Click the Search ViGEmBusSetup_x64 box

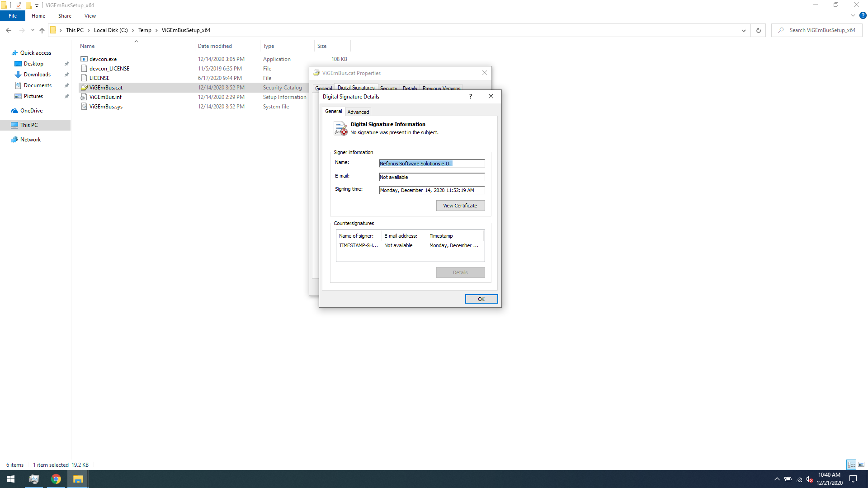[816, 30]
